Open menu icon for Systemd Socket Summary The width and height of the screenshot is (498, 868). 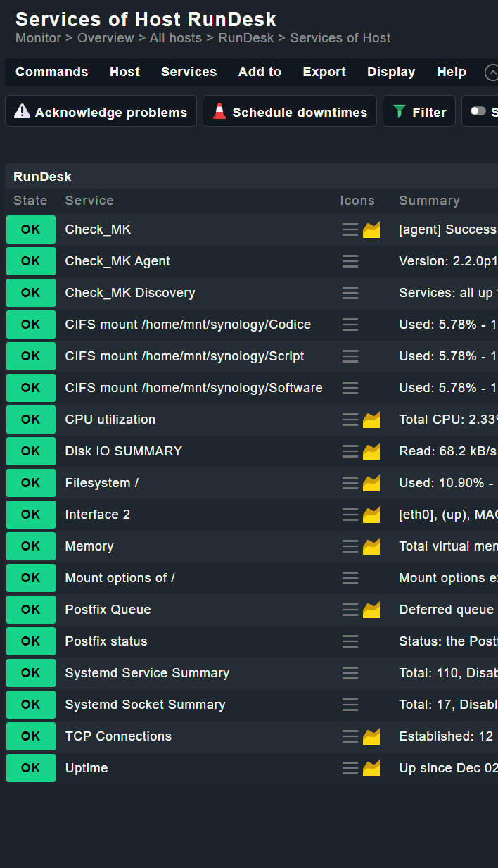click(350, 705)
